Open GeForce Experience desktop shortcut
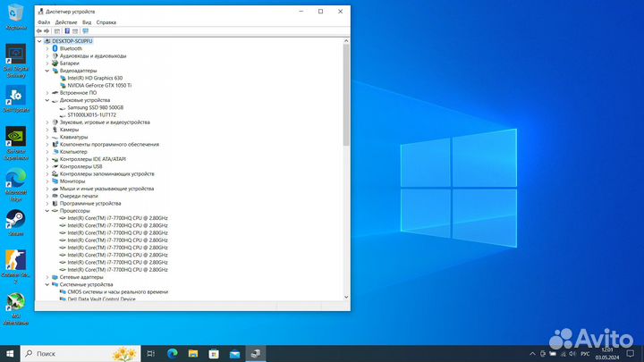The image size is (644, 362). (x=15, y=143)
